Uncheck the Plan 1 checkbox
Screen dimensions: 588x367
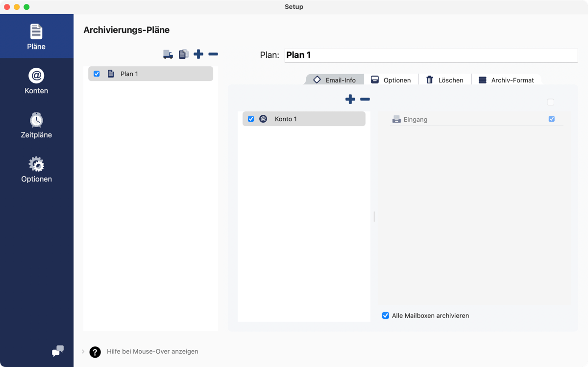coord(97,74)
